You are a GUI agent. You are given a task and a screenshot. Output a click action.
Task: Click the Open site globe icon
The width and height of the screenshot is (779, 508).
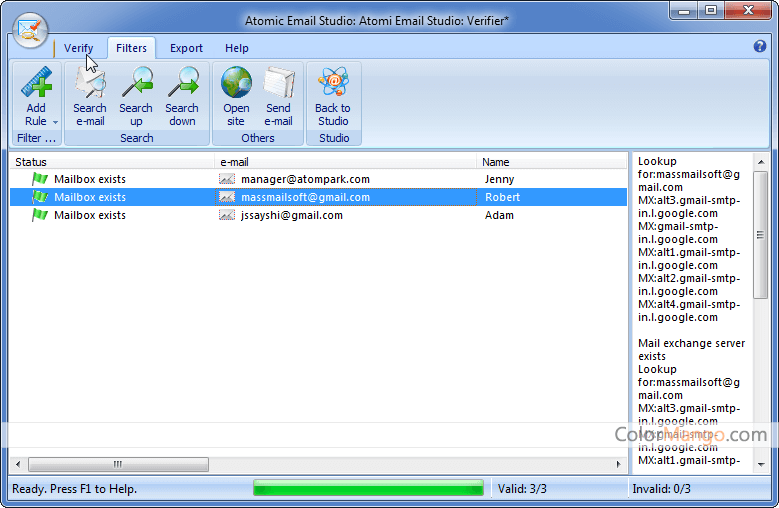[236, 84]
